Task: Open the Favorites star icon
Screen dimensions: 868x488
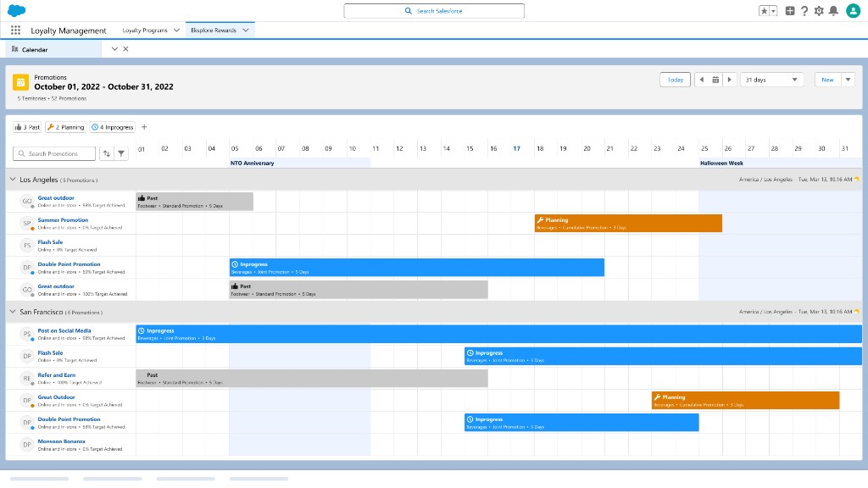Action: pos(764,10)
